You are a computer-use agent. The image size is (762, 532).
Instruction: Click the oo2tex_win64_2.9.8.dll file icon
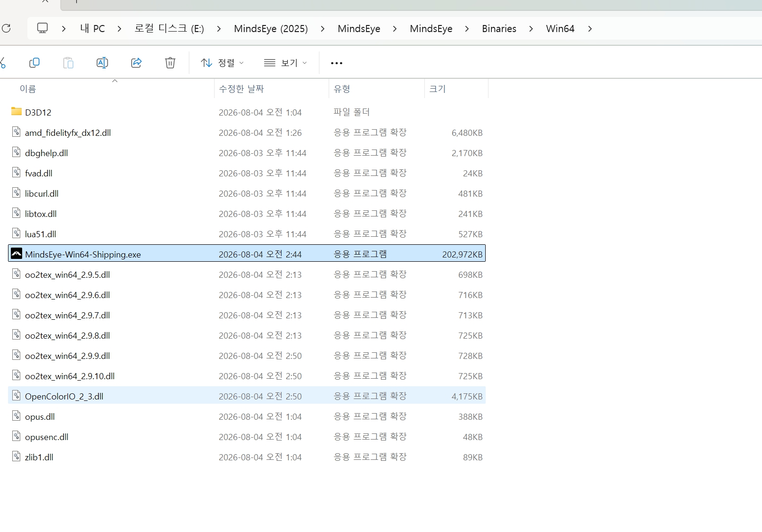[17, 335]
